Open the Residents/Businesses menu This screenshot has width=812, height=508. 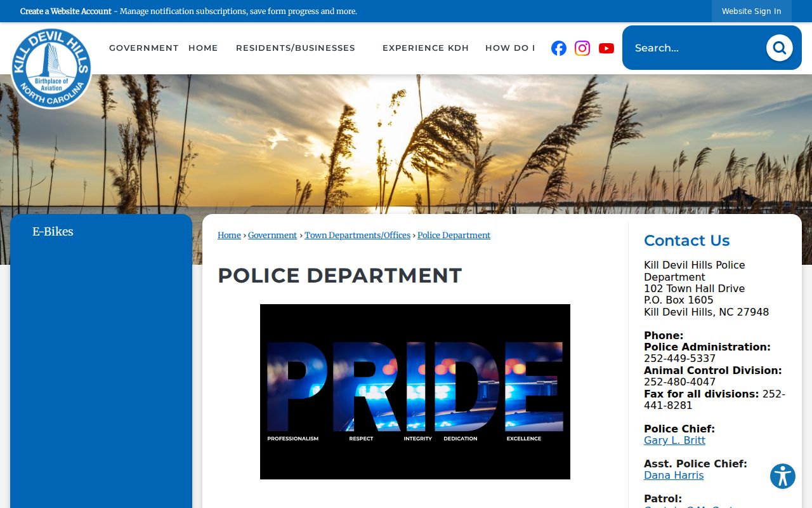pos(296,48)
